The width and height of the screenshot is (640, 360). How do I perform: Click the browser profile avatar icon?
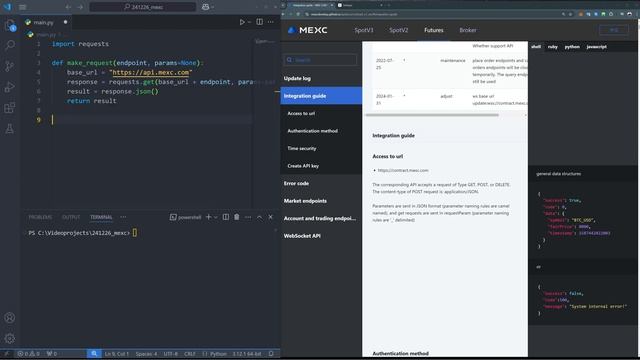pos(630,14)
